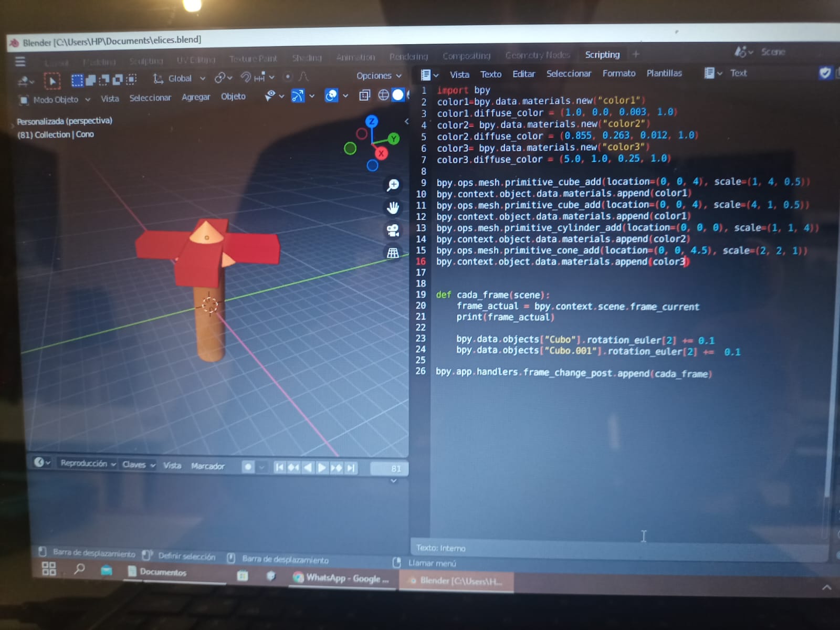
Task: Toggle the camera view icon
Action: click(393, 230)
